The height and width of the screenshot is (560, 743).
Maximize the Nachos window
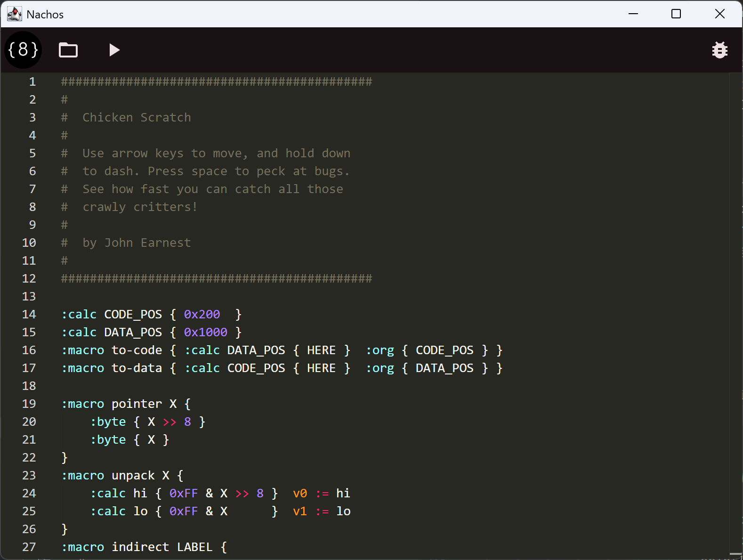[x=676, y=14]
